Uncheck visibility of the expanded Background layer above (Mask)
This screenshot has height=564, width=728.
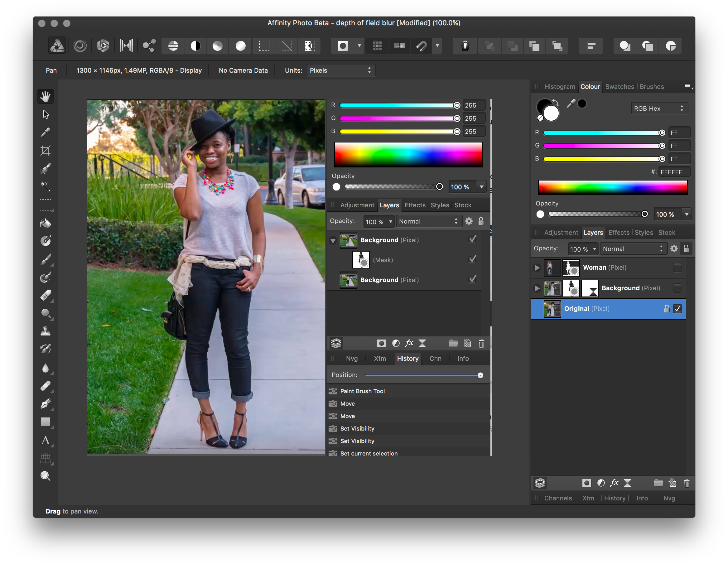pyautogui.click(x=472, y=239)
